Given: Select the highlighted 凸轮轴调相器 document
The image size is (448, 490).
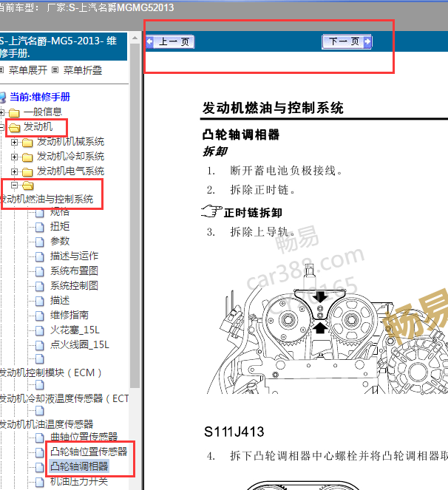Looking at the screenshot, I should click(79, 466).
